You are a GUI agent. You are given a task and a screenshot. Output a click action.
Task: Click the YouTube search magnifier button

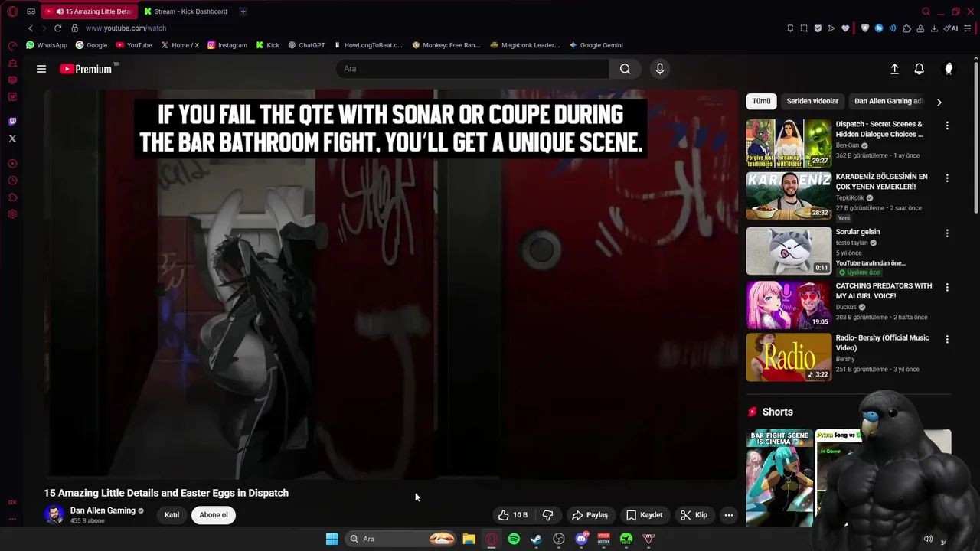click(x=626, y=69)
